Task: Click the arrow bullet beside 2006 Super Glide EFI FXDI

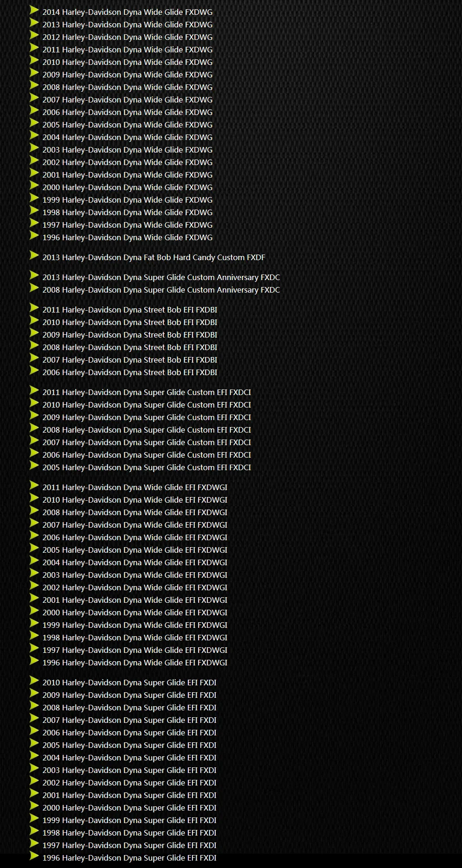Action: (34, 730)
